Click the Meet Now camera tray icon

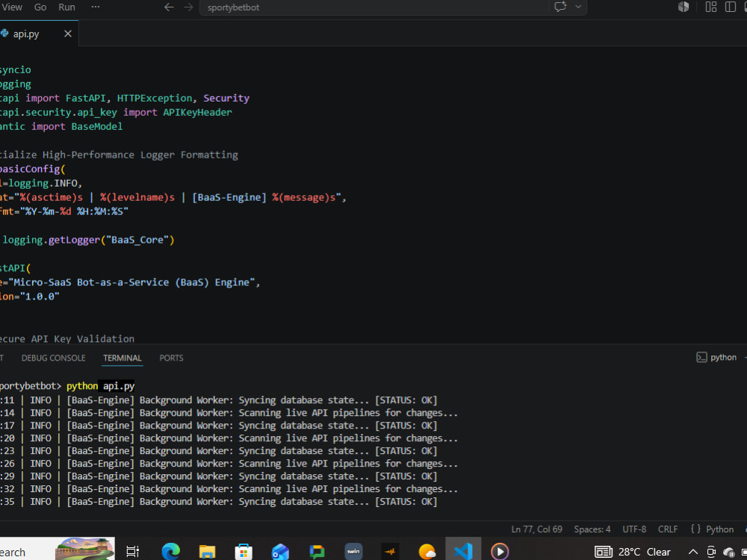click(x=711, y=552)
